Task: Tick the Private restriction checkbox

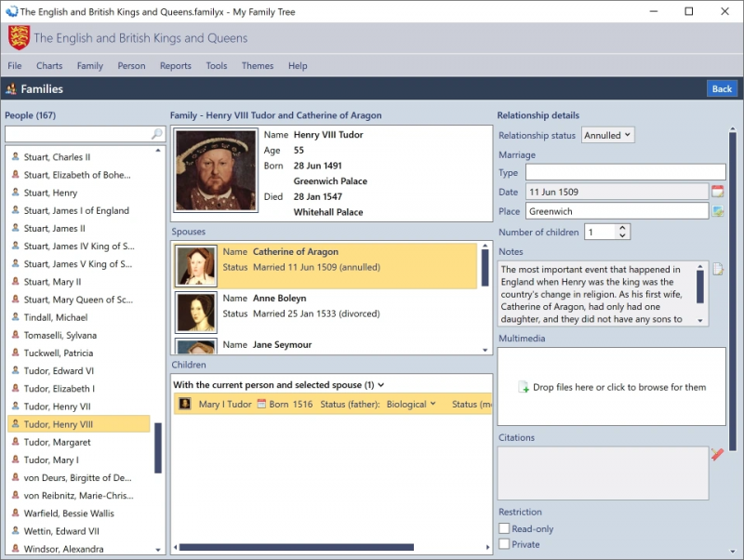Action: pos(504,544)
